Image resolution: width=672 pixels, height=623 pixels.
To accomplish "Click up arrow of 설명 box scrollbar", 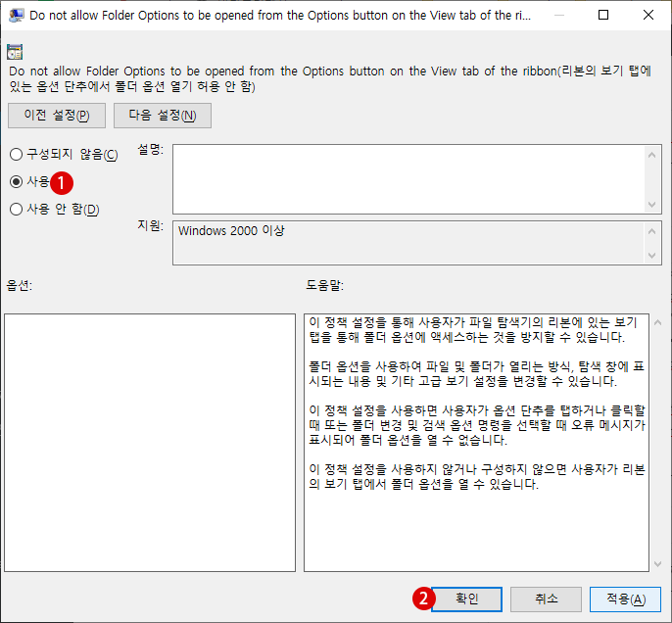I will pyautogui.click(x=651, y=155).
